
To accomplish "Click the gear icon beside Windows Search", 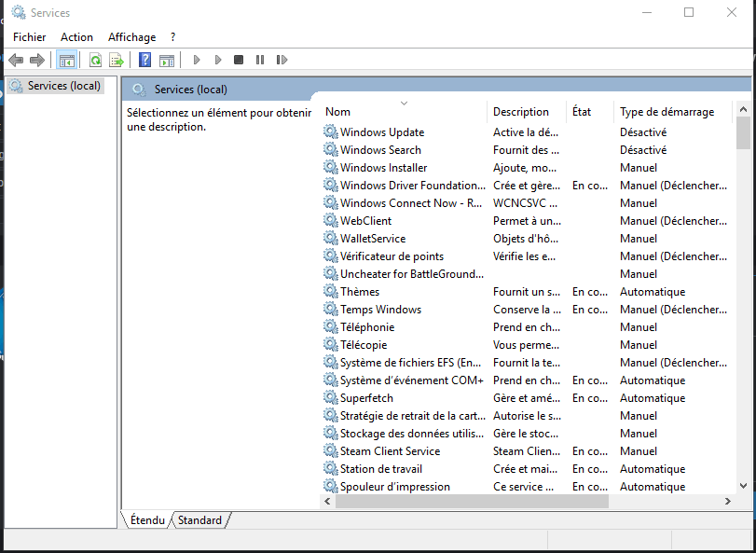I will [330, 149].
